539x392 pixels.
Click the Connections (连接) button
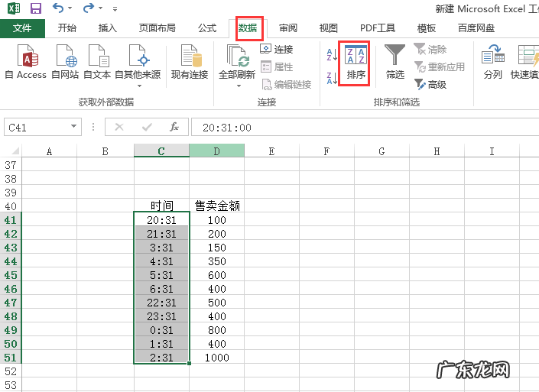(277, 49)
